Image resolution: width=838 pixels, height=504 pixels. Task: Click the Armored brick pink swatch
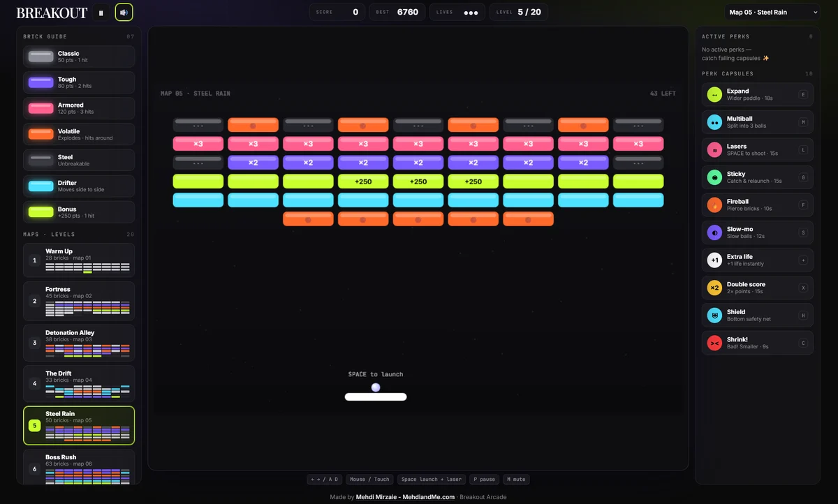pos(41,108)
